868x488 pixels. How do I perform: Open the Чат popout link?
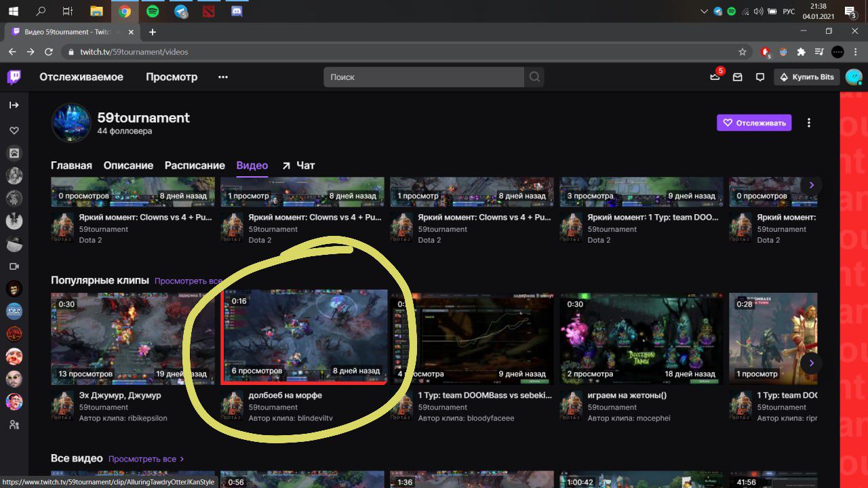click(x=298, y=165)
